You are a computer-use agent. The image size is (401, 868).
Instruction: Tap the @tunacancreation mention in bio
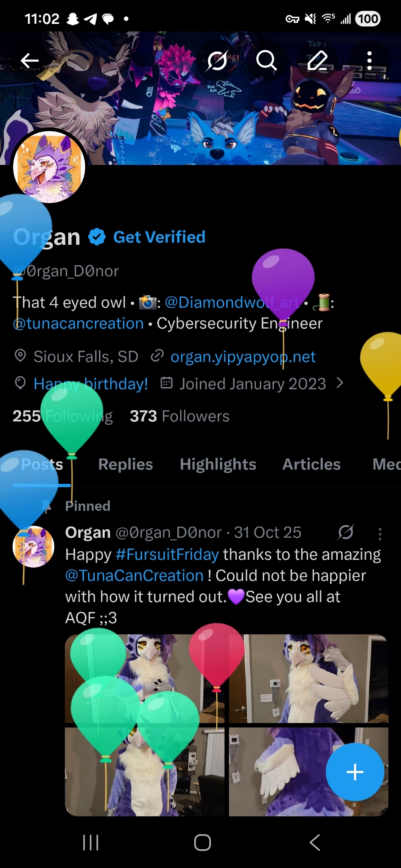tap(78, 323)
